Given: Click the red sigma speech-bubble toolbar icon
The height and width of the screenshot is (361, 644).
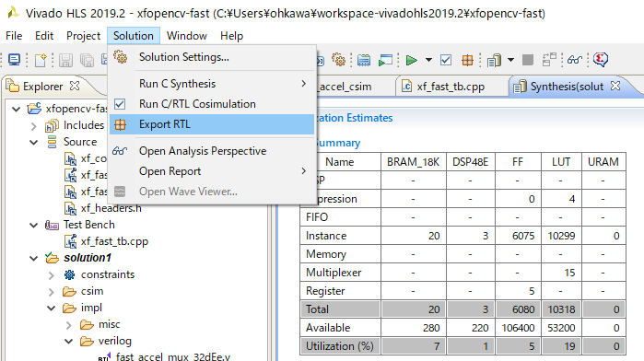Looking at the screenshot, I should (x=601, y=60).
